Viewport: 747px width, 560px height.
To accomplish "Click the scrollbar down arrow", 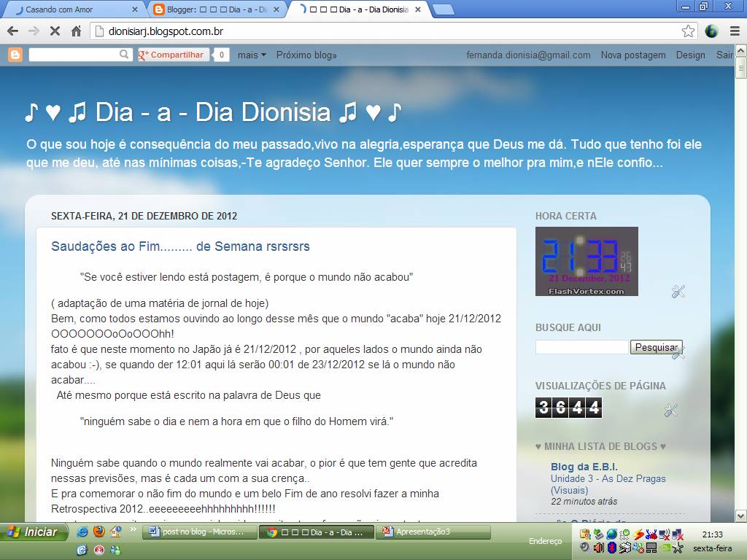I will pyautogui.click(x=741, y=516).
